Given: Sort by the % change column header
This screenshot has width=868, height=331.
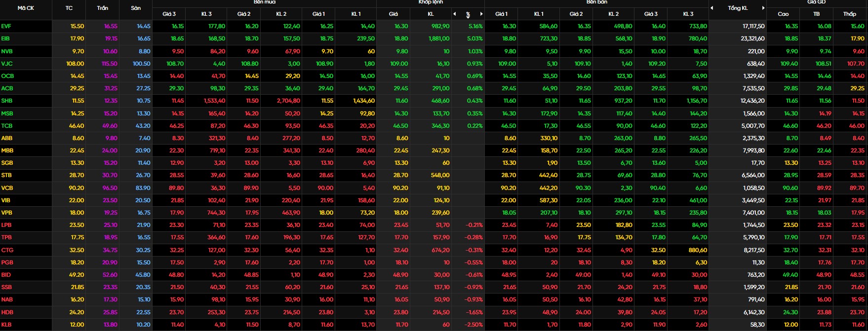Looking at the screenshot, I should 468,14.
